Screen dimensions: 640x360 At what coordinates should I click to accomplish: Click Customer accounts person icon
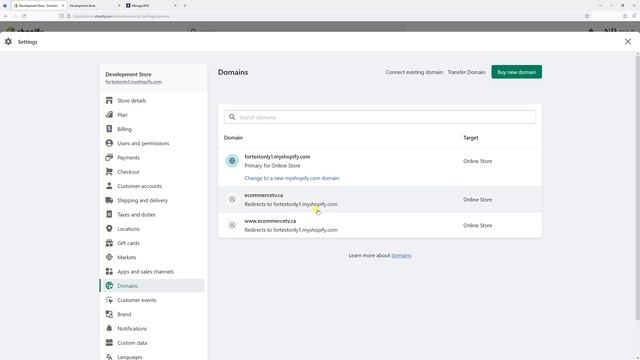(109, 186)
